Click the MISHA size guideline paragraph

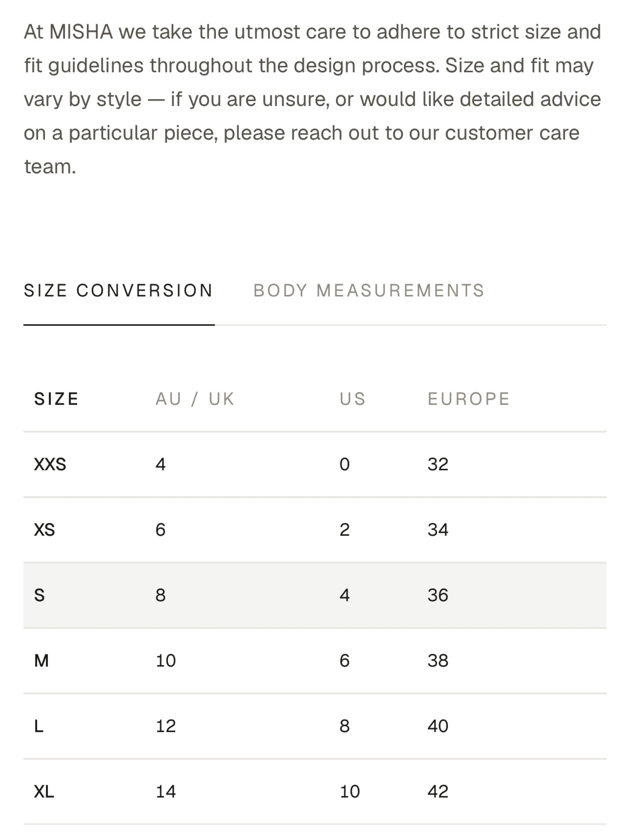[313, 99]
